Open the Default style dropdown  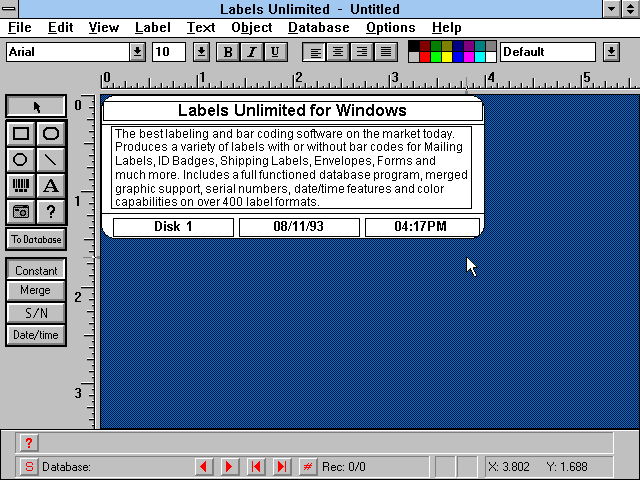611,52
